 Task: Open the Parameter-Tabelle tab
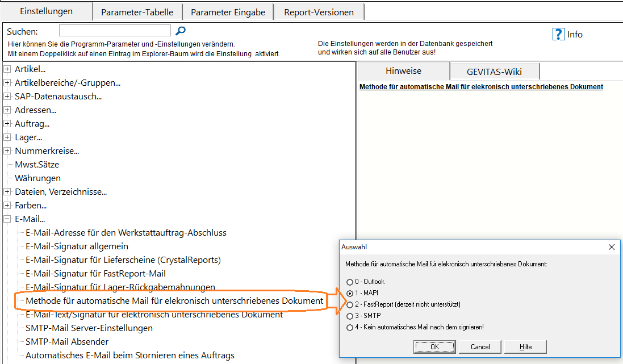click(x=137, y=12)
